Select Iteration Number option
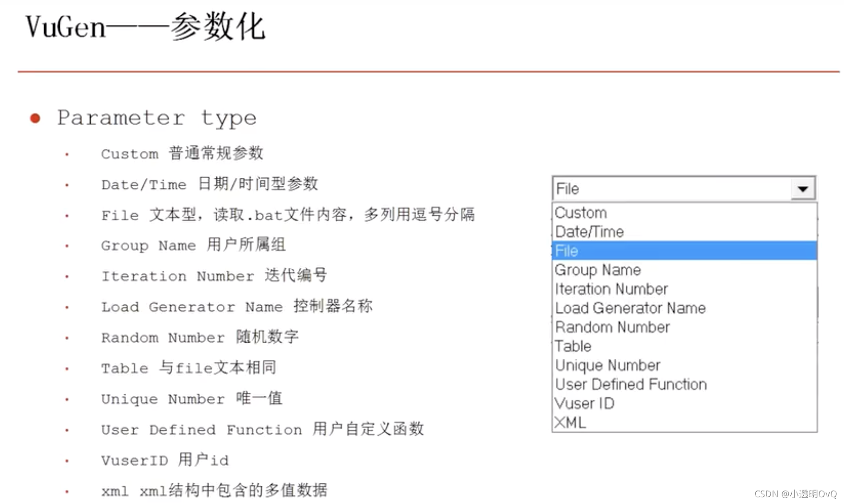Screen dimensions: 844x504 (611, 289)
